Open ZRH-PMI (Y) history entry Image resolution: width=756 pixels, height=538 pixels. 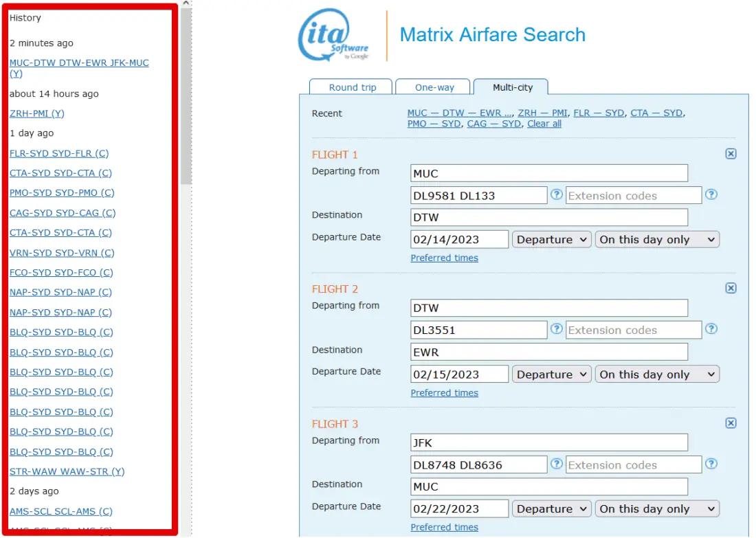(37, 113)
